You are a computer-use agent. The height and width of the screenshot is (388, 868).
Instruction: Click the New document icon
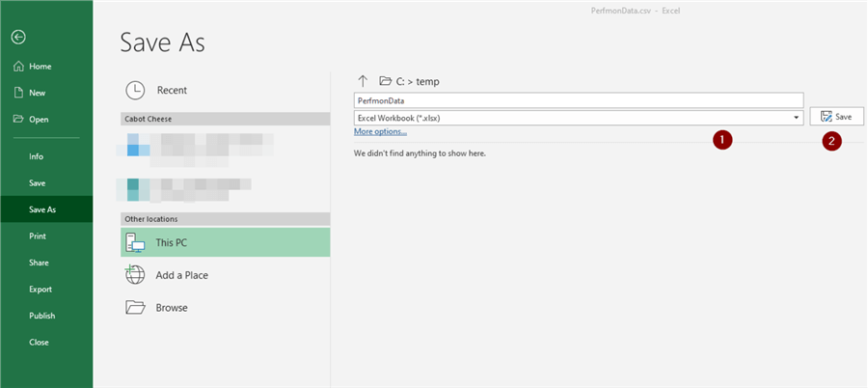(x=18, y=93)
